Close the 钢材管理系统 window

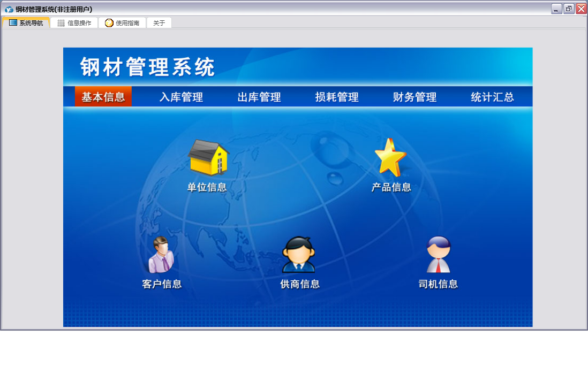[581, 9]
